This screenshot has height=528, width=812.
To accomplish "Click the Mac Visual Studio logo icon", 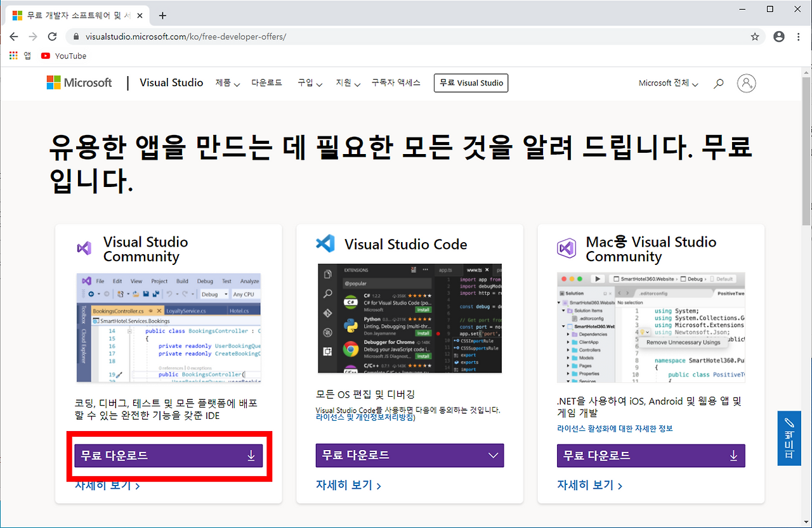I will 566,248.
